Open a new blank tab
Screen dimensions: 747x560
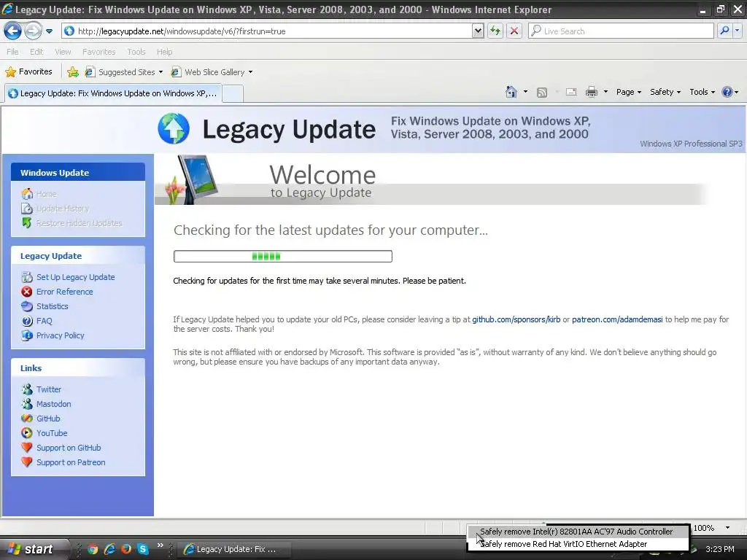click(x=233, y=93)
